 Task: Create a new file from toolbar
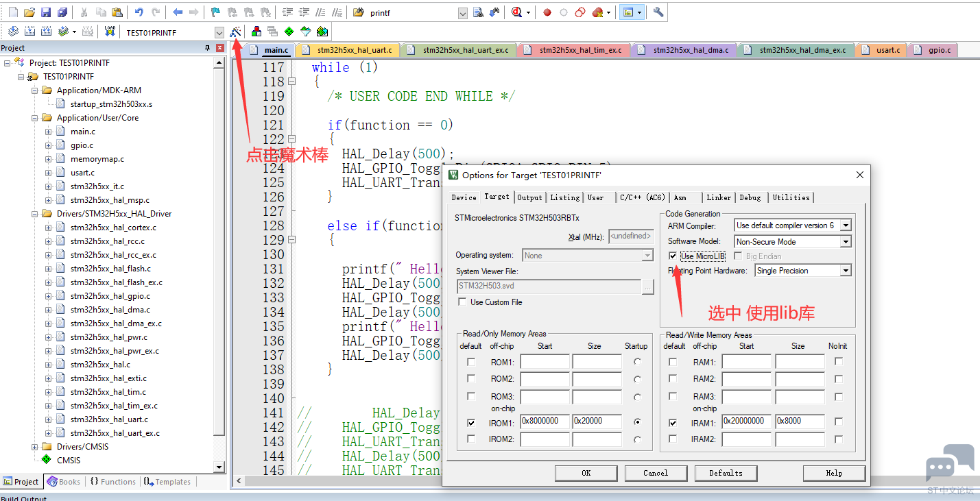[x=13, y=12]
